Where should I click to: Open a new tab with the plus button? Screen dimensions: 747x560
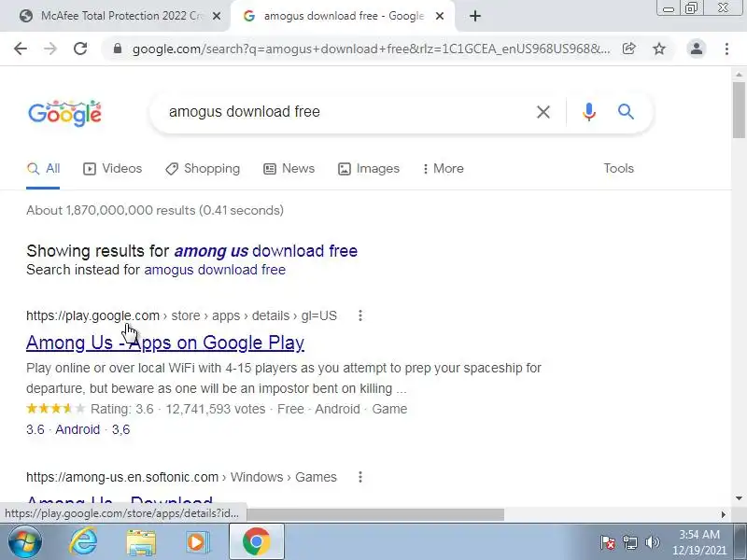pyautogui.click(x=475, y=16)
